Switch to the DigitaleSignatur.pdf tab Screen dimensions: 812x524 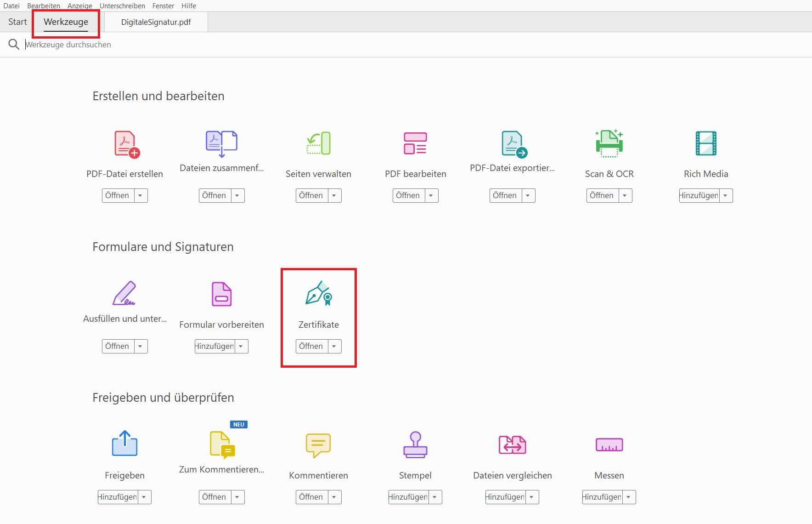tap(156, 22)
